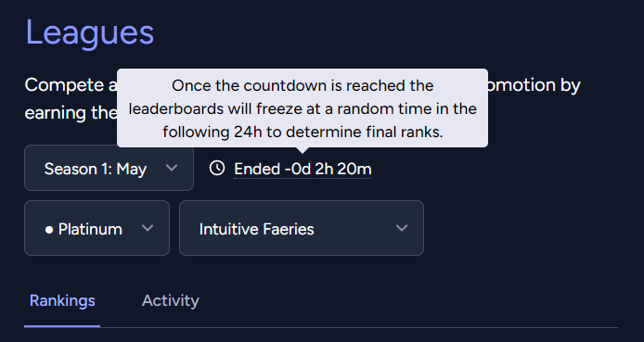
Task: Open the Season 1: May dropdown
Action: click(x=109, y=168)
